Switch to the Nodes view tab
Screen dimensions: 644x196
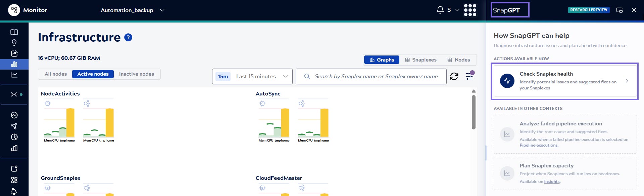[459, 60]
